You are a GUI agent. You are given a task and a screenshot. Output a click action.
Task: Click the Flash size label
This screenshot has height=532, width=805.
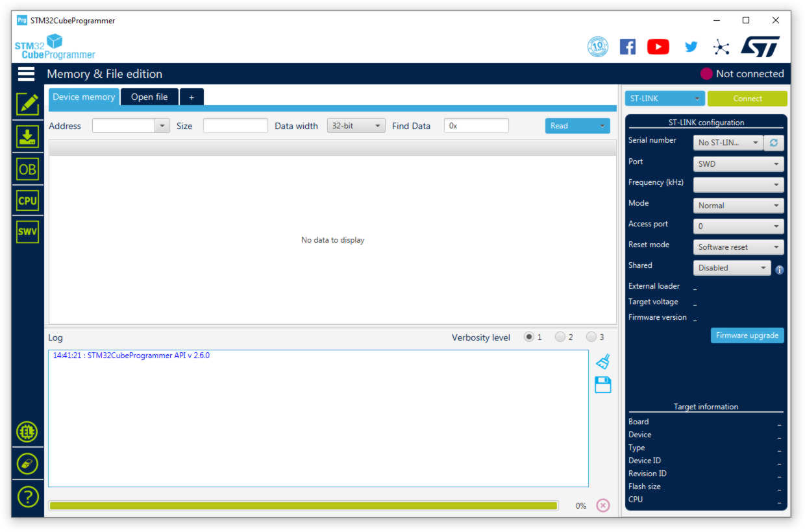[x=644, y=487]
